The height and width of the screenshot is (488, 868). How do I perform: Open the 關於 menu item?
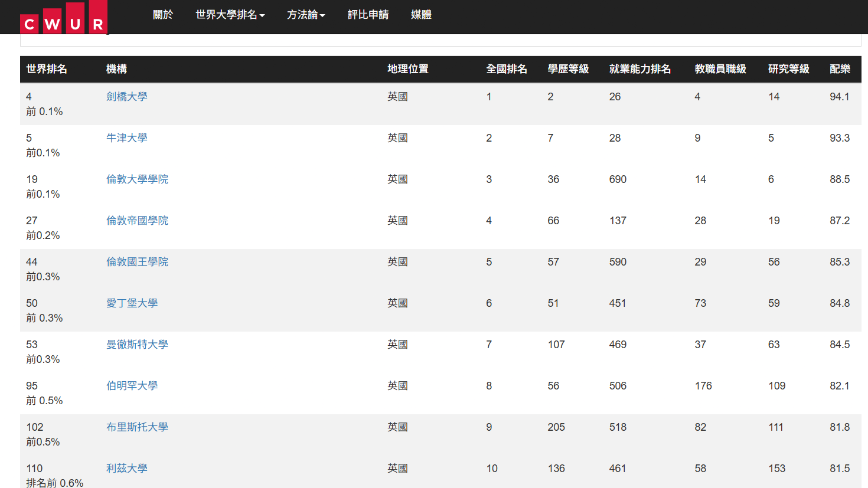point(163,15)
